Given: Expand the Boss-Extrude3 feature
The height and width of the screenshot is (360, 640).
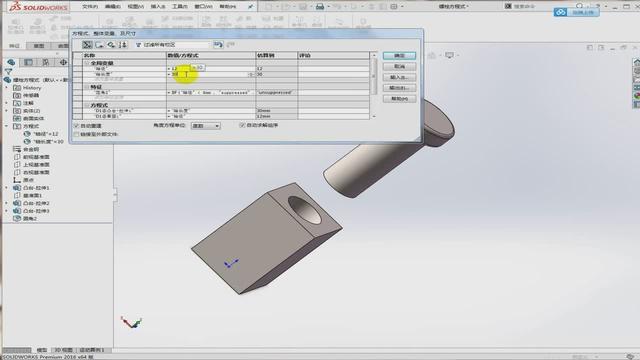Looking at the screenshot, I should click(x=7, y=211).
